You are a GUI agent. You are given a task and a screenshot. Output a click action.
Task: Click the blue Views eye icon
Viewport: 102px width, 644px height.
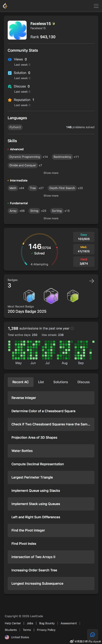pyautogui.click(x=10, y=60)
